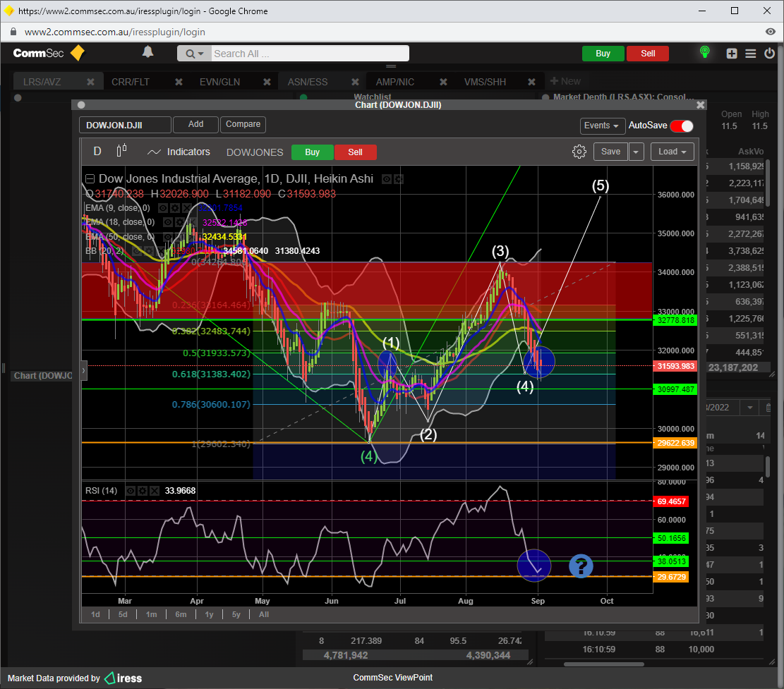Open the candlestick chart type selector
This screenshot has height=689, width=784.
coord(121,151)
